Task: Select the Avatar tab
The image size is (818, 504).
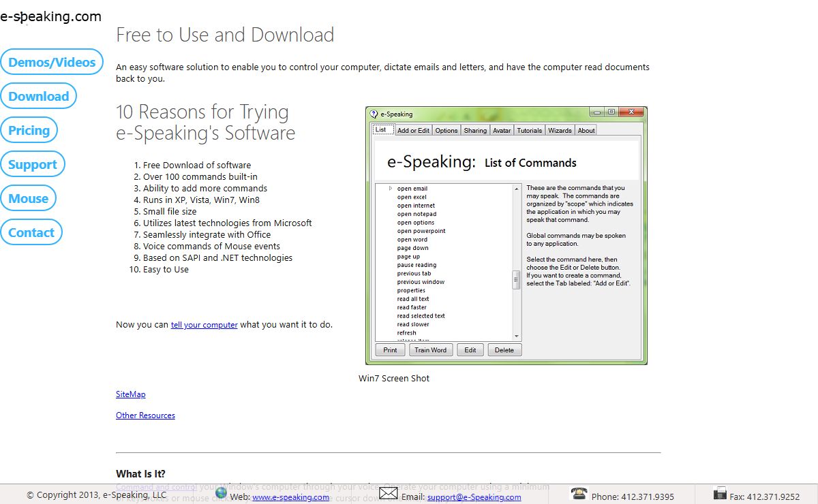Action: 502,130
